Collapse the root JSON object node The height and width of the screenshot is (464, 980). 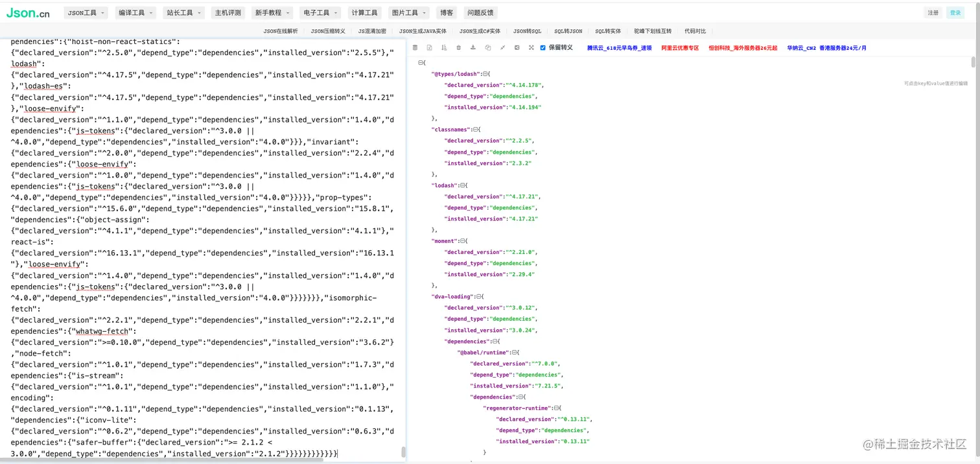coord(421,63)
